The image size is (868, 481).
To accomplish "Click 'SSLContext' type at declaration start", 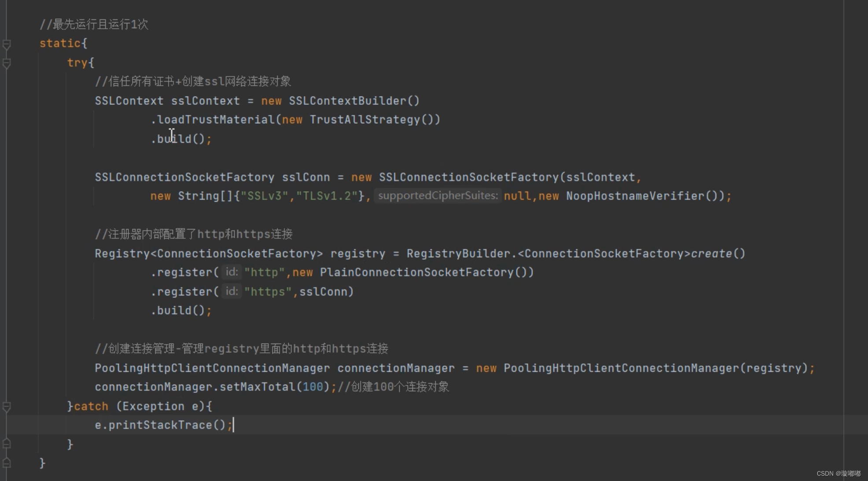I will coord(129,101).
